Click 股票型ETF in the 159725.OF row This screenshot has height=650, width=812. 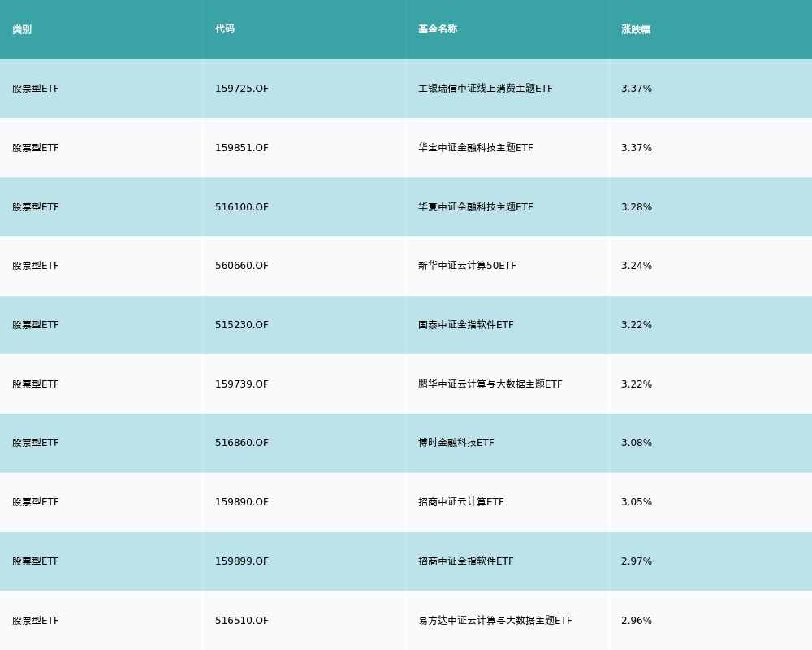point(36,89)
